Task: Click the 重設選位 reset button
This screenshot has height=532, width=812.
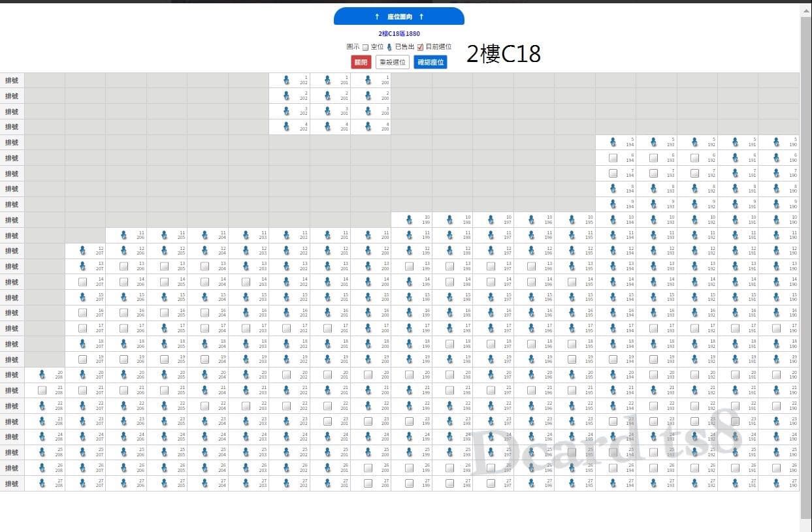Action: pos(393,62)
